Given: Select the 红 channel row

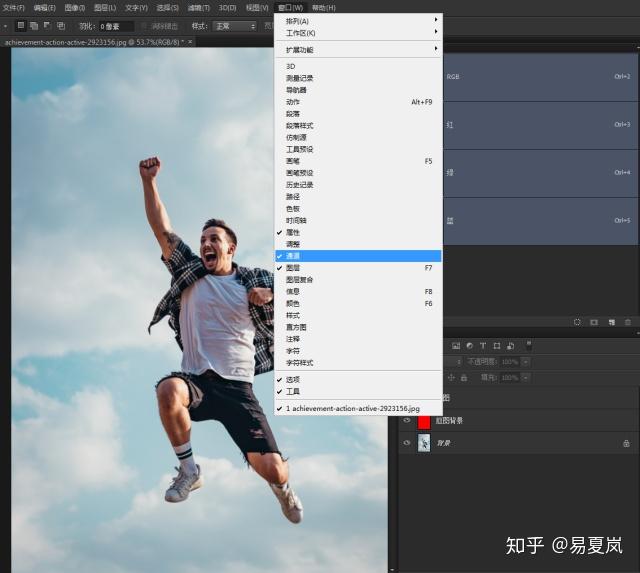Looking at the screenshot, I should click(x=540, y=125).
